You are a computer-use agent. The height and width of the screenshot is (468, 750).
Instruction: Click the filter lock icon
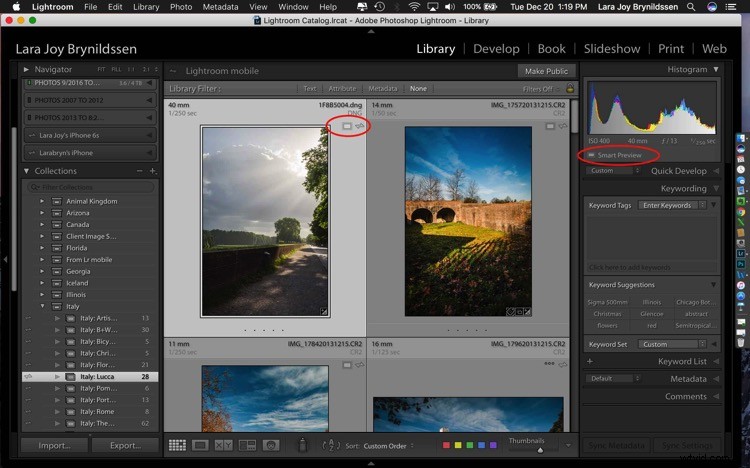pyautogui.click(x=570, y=89)
